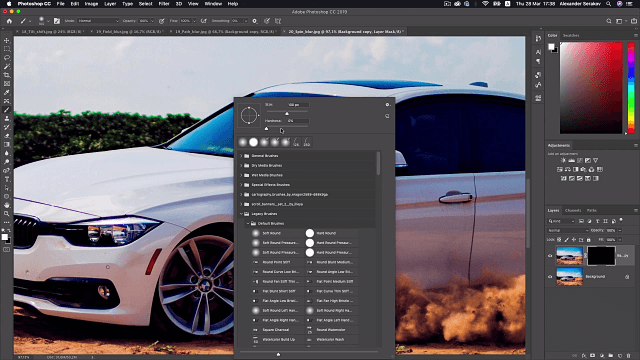Hide the Background copy layer
Image resolution: width=640 pixels, height=360 pixels.
(x=550, y=256)
